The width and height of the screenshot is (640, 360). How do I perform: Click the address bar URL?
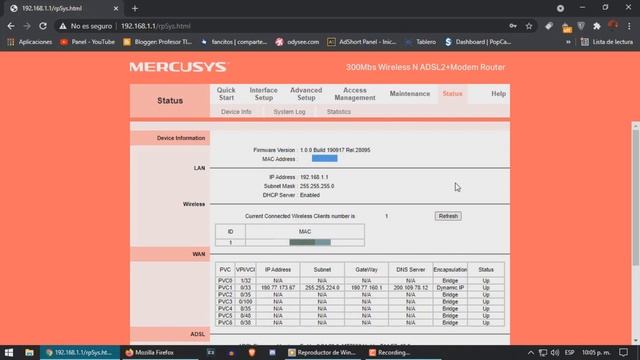click(156, 26)
